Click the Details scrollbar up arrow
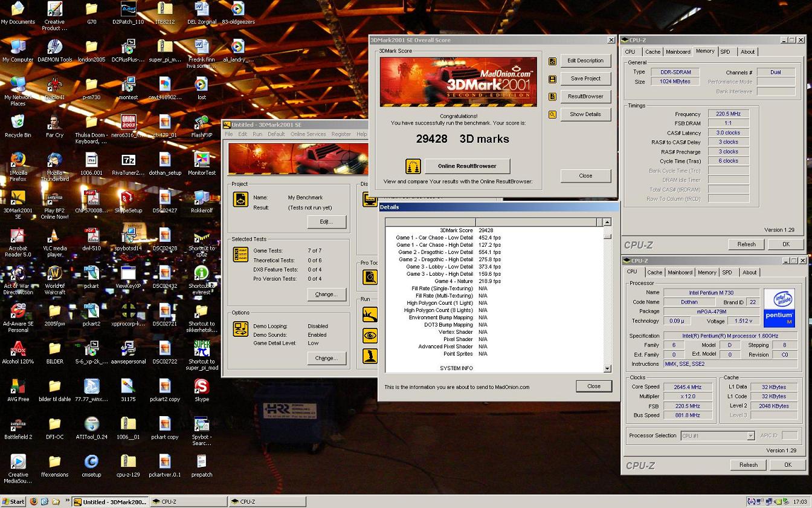 [607, 223]
